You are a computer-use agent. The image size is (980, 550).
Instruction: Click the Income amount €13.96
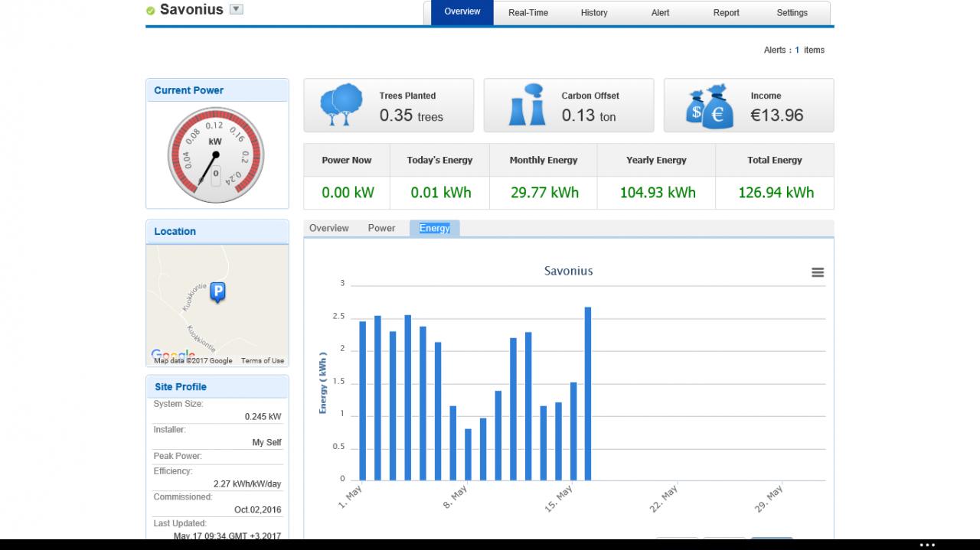coord(777,116)
